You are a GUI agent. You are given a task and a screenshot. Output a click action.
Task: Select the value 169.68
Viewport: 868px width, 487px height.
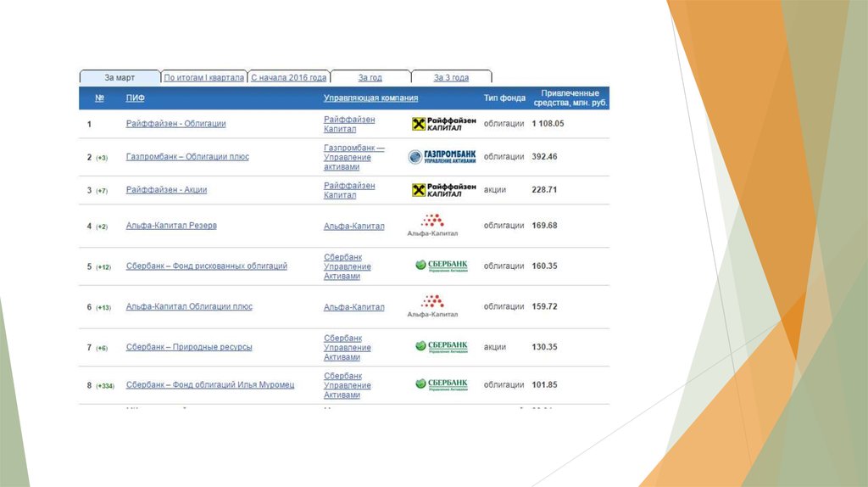(x=545, y=226)
